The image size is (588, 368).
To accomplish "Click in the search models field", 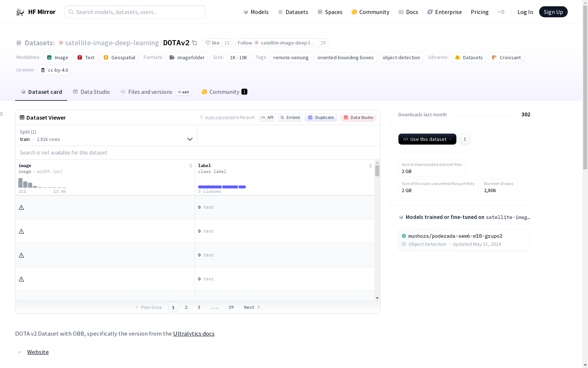I will (135, 12).
